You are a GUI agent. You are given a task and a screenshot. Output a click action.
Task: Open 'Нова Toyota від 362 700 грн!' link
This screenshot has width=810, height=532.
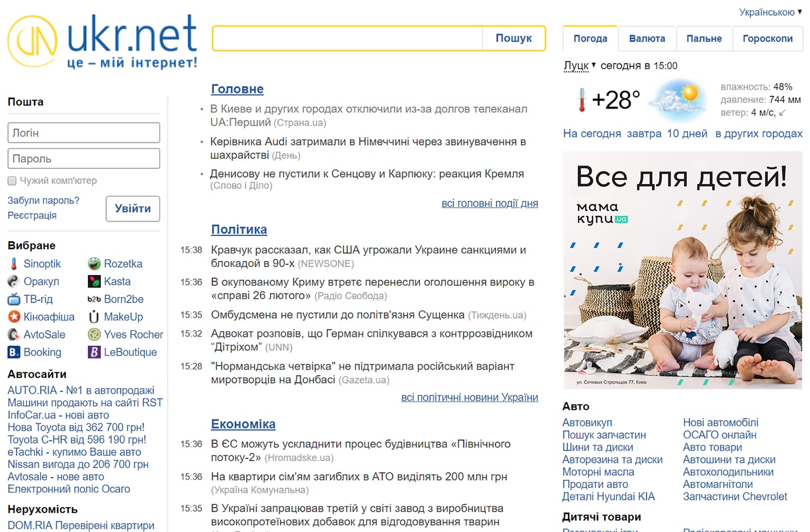pos(76,427)
